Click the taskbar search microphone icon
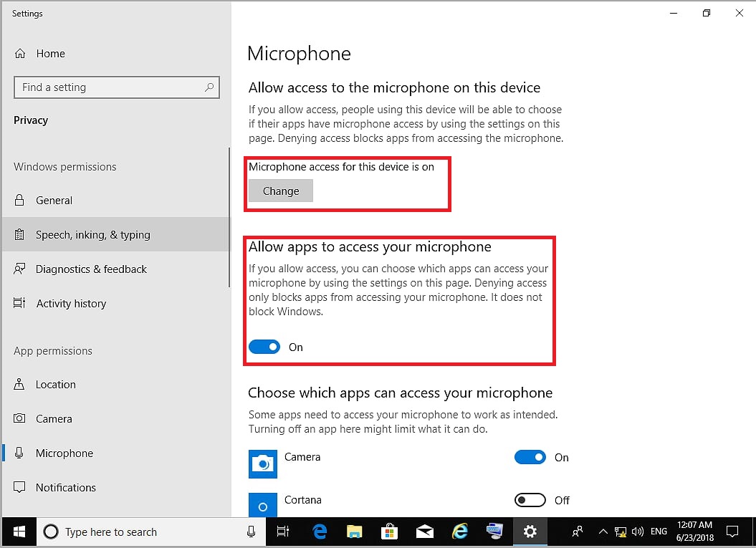This screenshot has width=756, height=548. pos(251,532)
